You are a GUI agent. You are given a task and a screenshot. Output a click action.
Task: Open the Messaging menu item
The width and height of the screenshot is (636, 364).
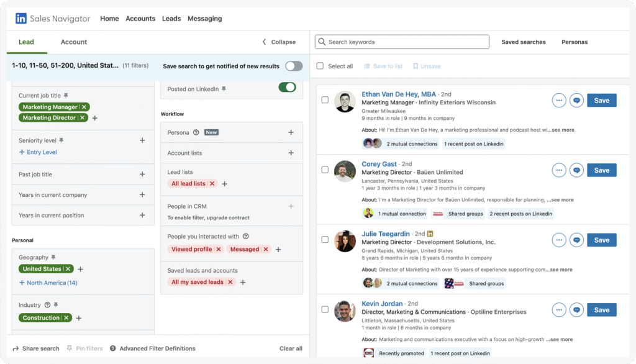click(x=204, y=19)
